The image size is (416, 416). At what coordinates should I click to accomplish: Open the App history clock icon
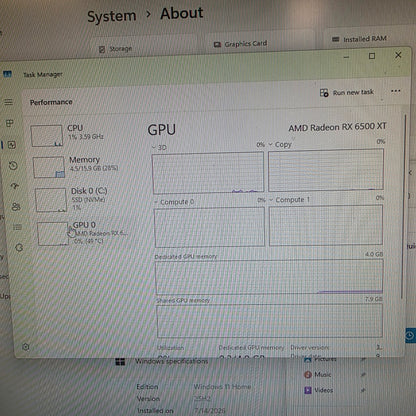pyautogui.click(x=13, y=165)
